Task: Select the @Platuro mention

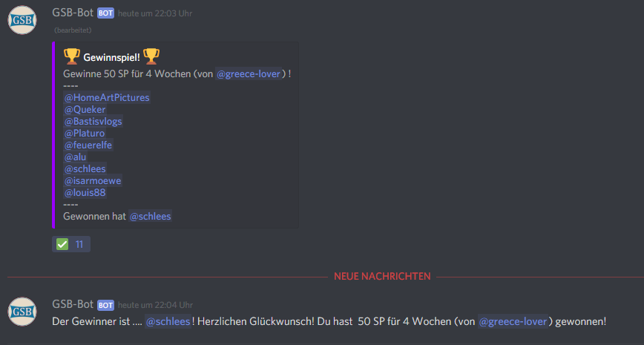Action: point(85,134)
